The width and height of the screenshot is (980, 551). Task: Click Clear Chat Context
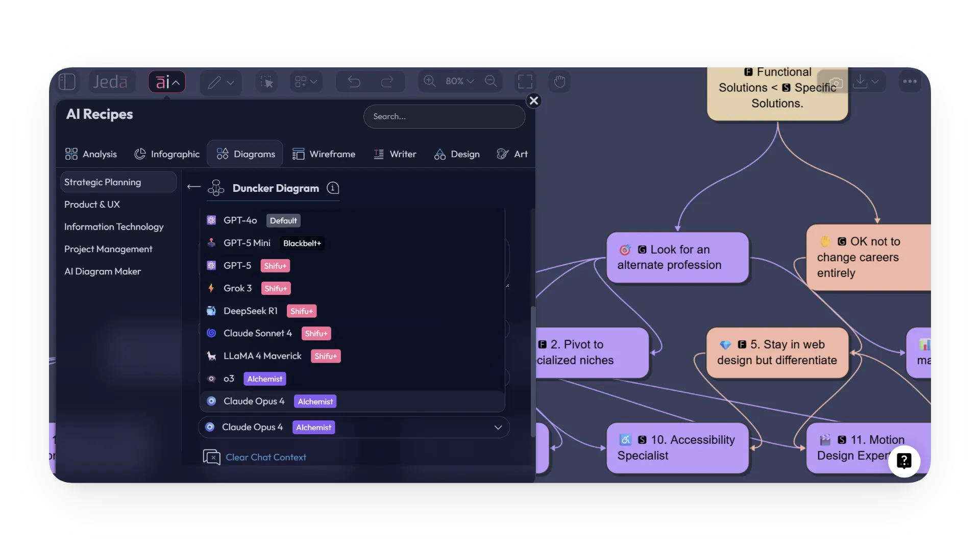(x=266, y=457)
